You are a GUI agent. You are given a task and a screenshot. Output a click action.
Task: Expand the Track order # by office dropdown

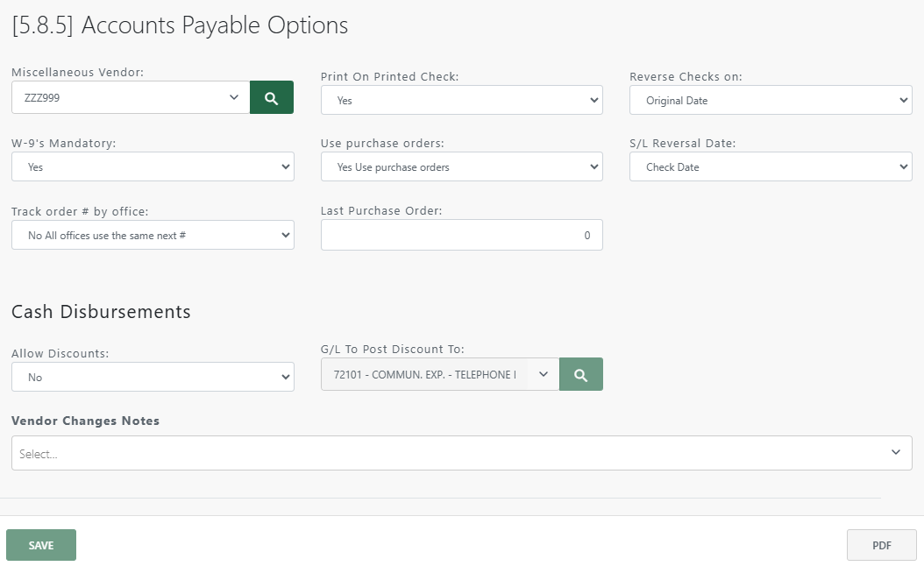coord(153,235)
